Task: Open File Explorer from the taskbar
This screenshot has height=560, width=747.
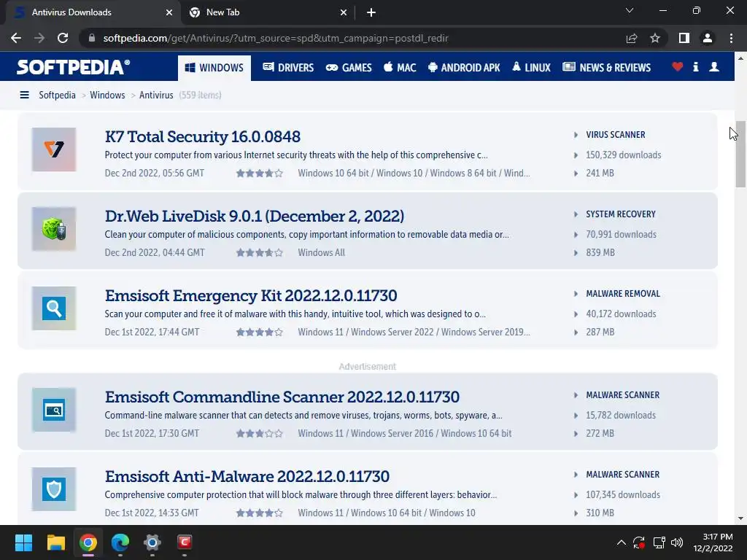Action: 55,542
